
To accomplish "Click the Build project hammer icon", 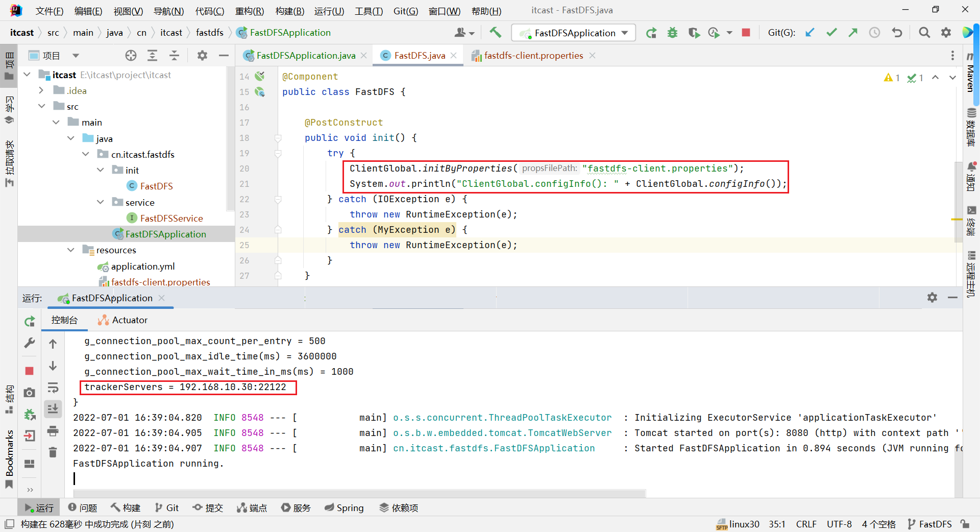I will (495, 33).
